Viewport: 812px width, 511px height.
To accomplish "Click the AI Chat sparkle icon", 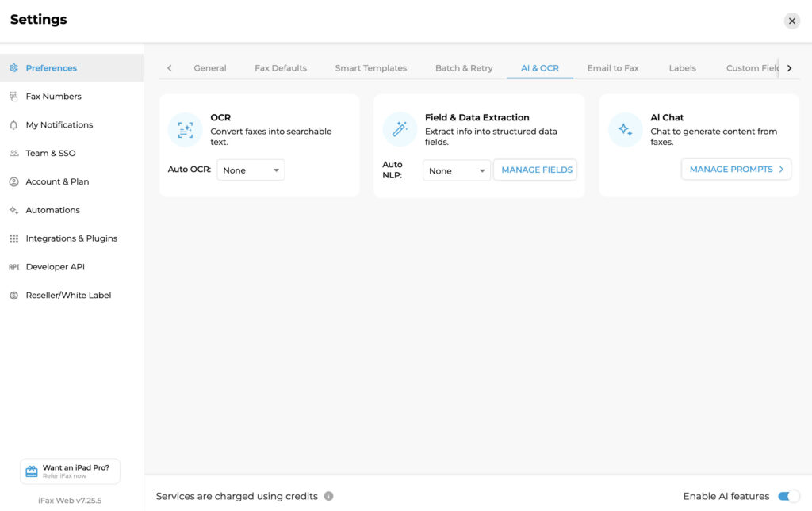I will click(625, 130).
